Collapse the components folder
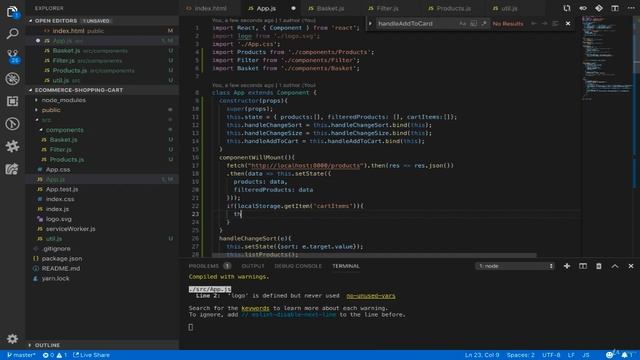The width and height of the screenshot is (640, 360). [x=64, y=130]
